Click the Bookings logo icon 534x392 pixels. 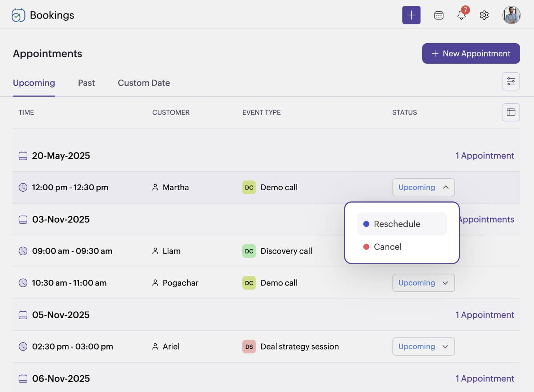[18, 15]
